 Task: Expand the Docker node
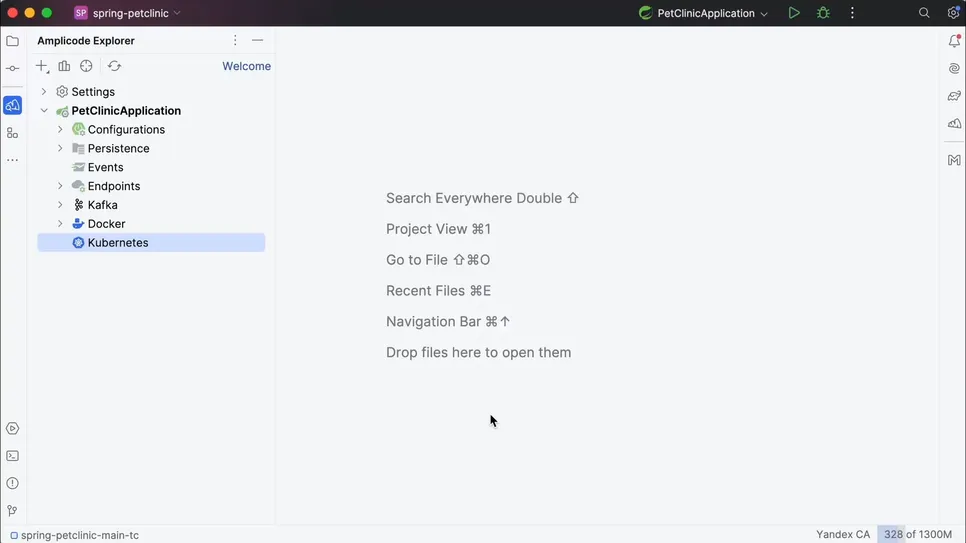[60, 224]
